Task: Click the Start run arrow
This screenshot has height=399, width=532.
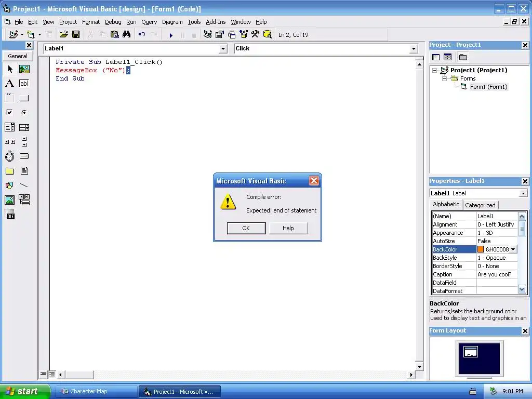Action: (x=171, y=35)
